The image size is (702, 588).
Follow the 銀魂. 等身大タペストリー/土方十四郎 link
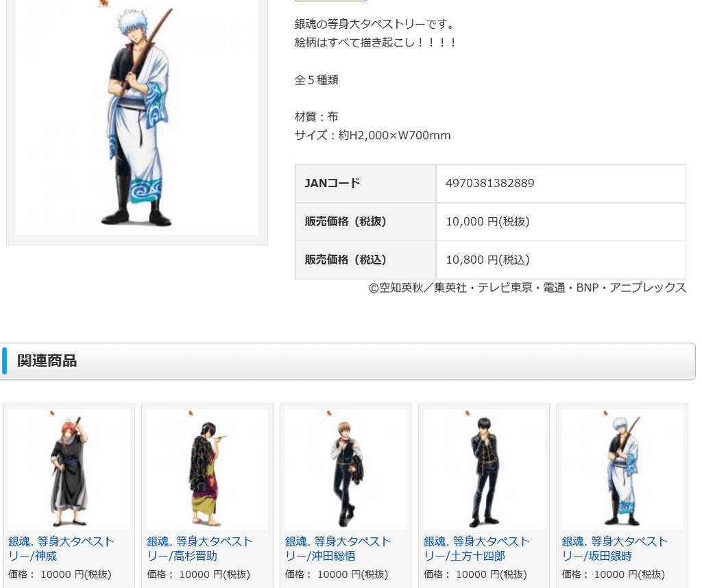tap(476, 549)
